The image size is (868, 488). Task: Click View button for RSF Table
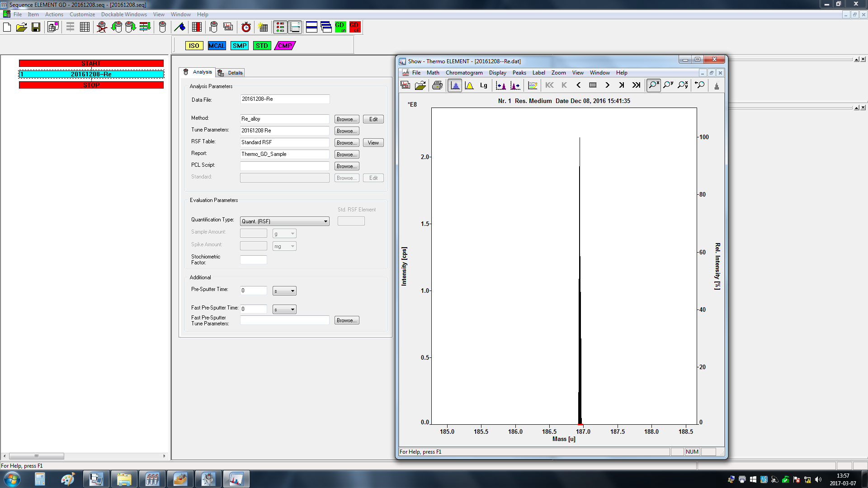(x=373, y=143)
